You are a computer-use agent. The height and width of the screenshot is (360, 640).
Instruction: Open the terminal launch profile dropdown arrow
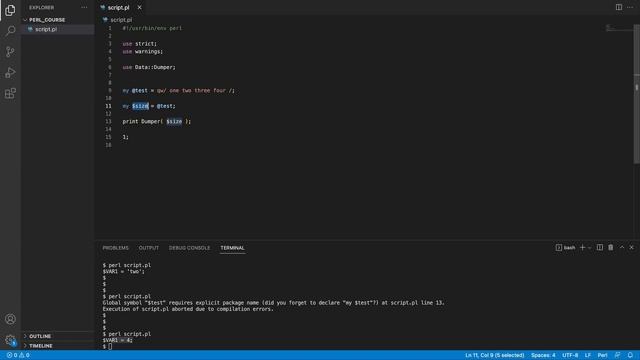589,247
